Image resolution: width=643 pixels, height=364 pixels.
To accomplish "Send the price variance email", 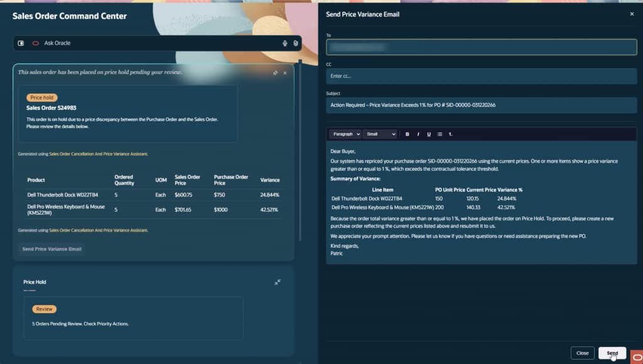I will click(x=612, y=353).
